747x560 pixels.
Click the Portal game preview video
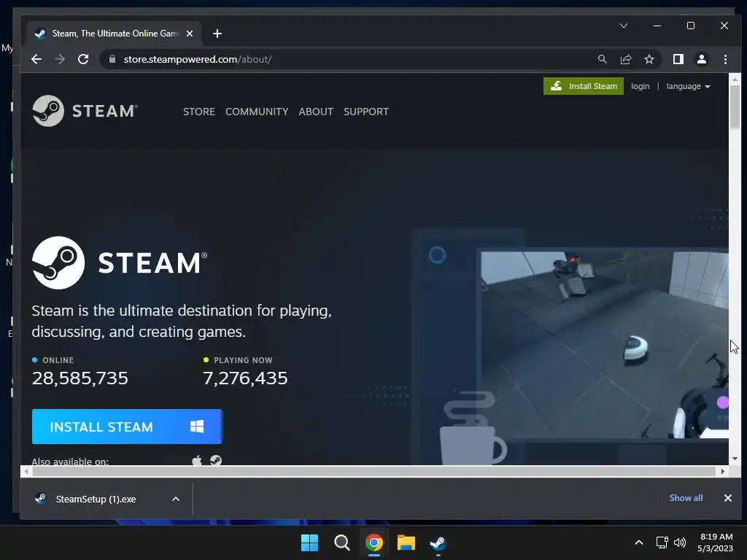click(605, 345)
